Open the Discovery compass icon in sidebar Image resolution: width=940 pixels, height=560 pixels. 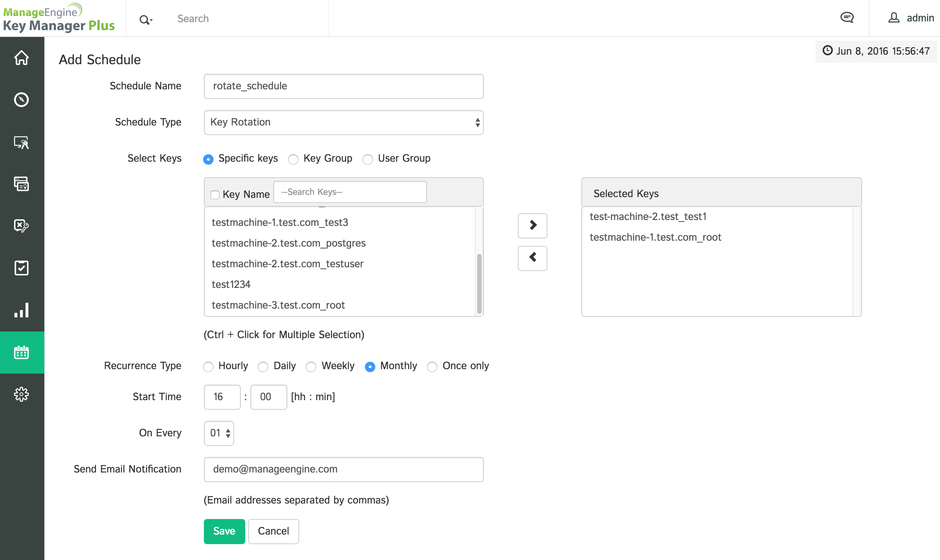[x=21, y=100]
